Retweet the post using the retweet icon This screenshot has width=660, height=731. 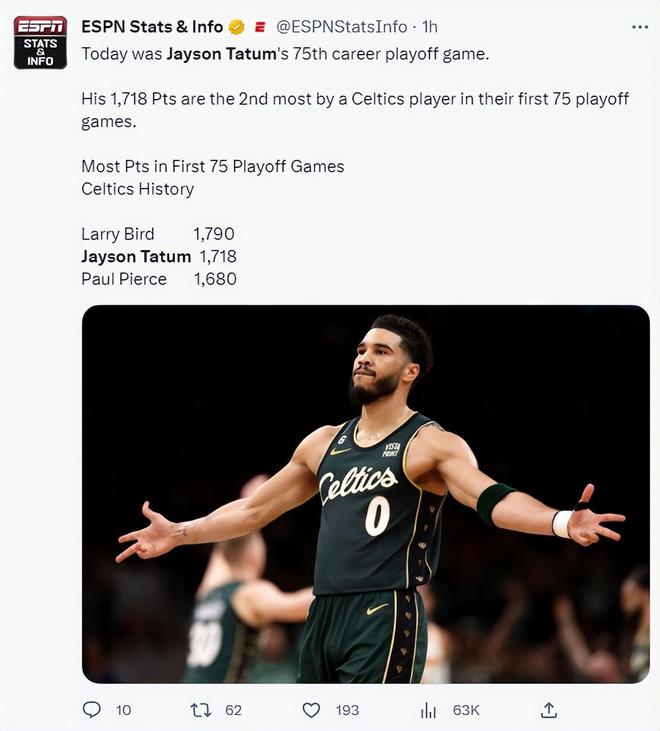click(201, 710)
